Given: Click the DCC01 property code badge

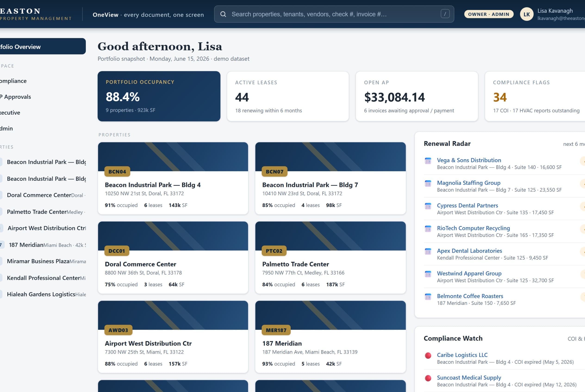Looking at the screenshot, I should (x=117, y=251).
